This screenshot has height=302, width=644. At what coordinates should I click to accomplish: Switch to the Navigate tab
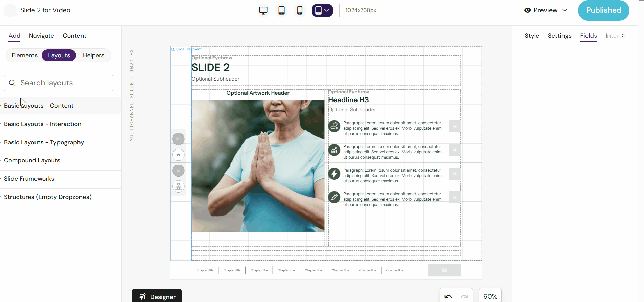(41, 36)
